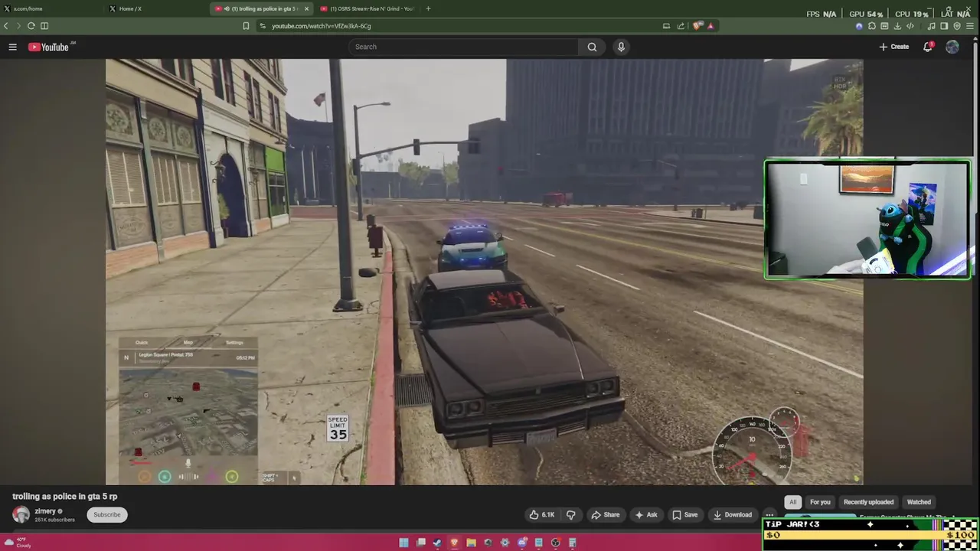Close the trolling as police tab
Viewport: 980px width, 551px height.
tap(307, 8)
